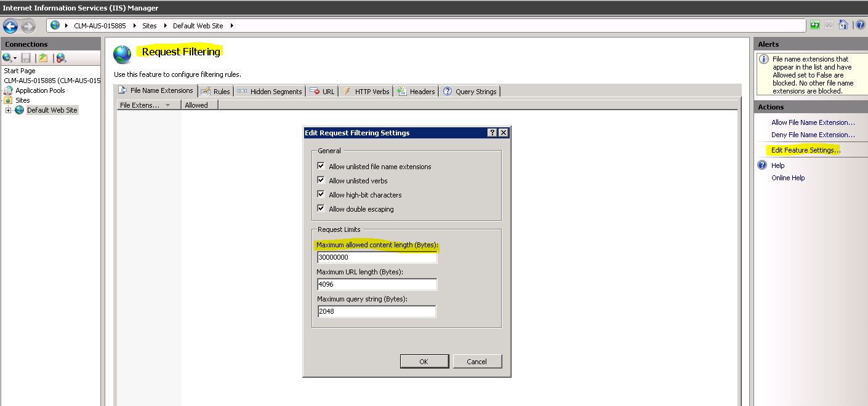Click the Save Connections floppy icon
The height and width of the screenshot is (406, 868).
[26, 58]
